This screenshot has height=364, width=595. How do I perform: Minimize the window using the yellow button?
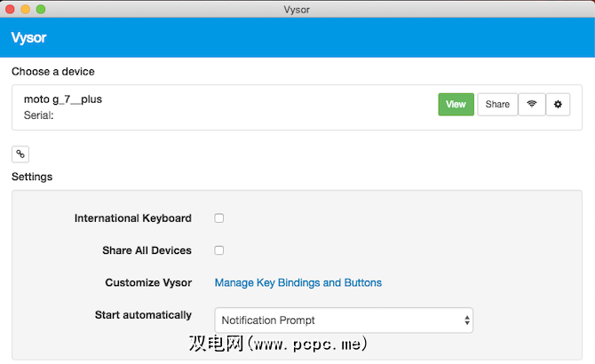(x=26, y=9)
